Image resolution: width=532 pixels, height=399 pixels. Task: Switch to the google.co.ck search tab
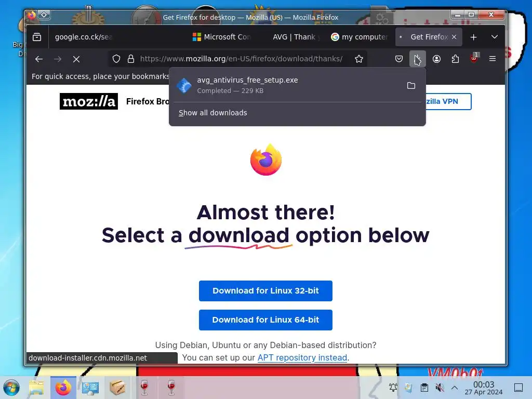click(83, 37)
